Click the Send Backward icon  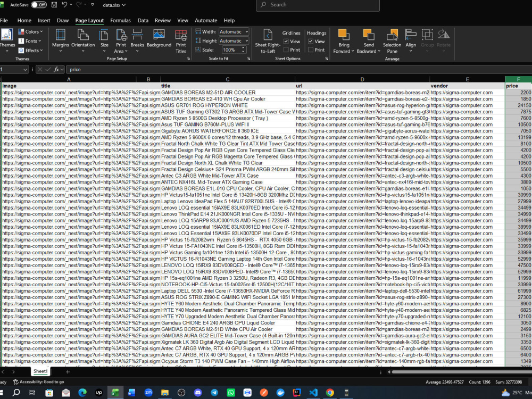click(x=369, y=35)
